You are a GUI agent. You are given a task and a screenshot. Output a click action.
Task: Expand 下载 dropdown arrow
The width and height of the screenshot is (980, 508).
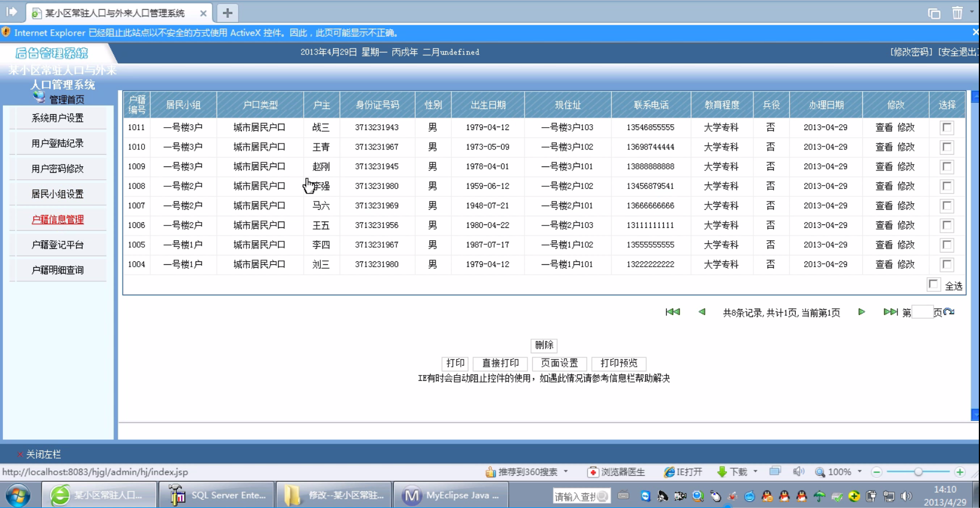pos(756,471)
